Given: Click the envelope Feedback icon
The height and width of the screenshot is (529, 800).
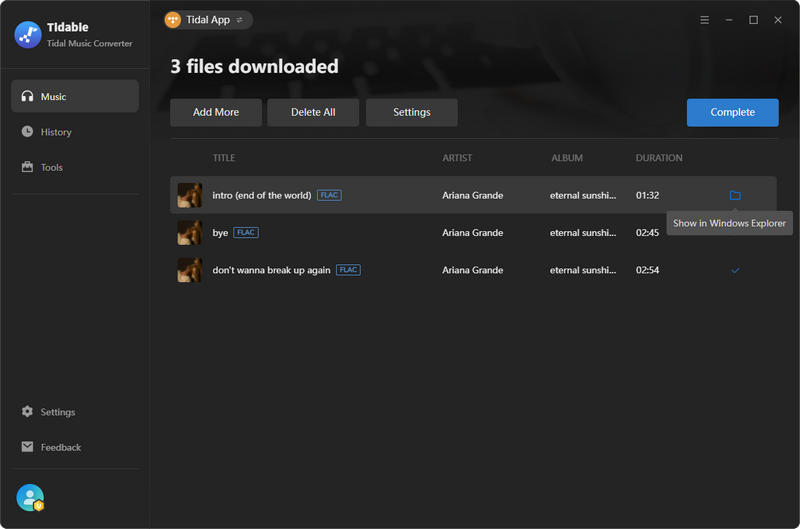Looking at the screenshot, I should pyautogui.click(x=27, y=447).
